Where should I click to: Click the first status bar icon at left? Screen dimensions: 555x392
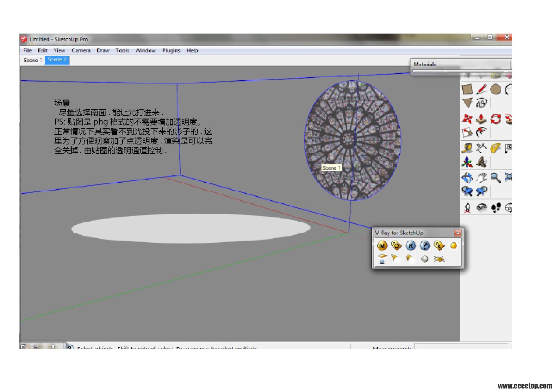(x=23, y=346)
